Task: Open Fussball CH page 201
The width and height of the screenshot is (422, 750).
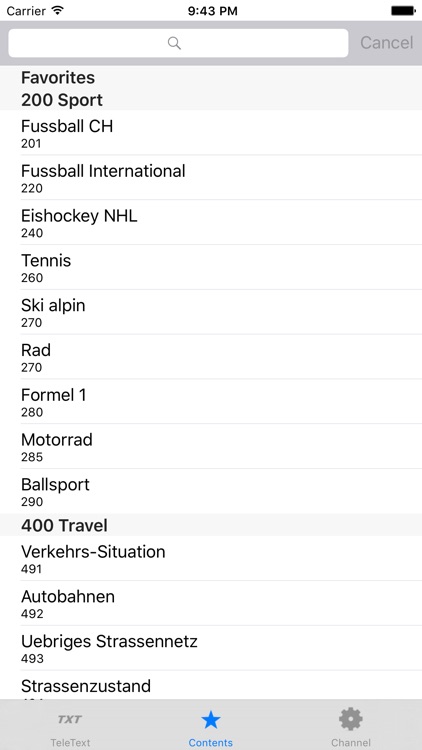Action: click(211, 133)
